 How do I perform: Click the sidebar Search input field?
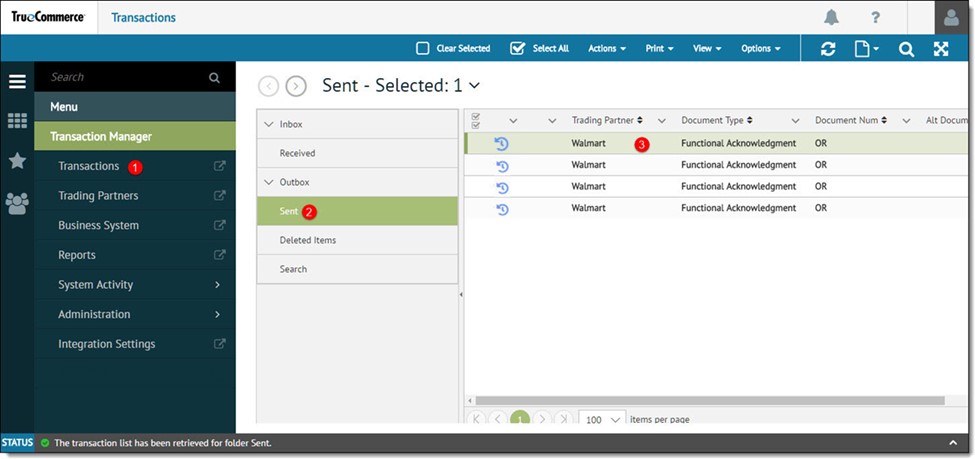point(125,77)
